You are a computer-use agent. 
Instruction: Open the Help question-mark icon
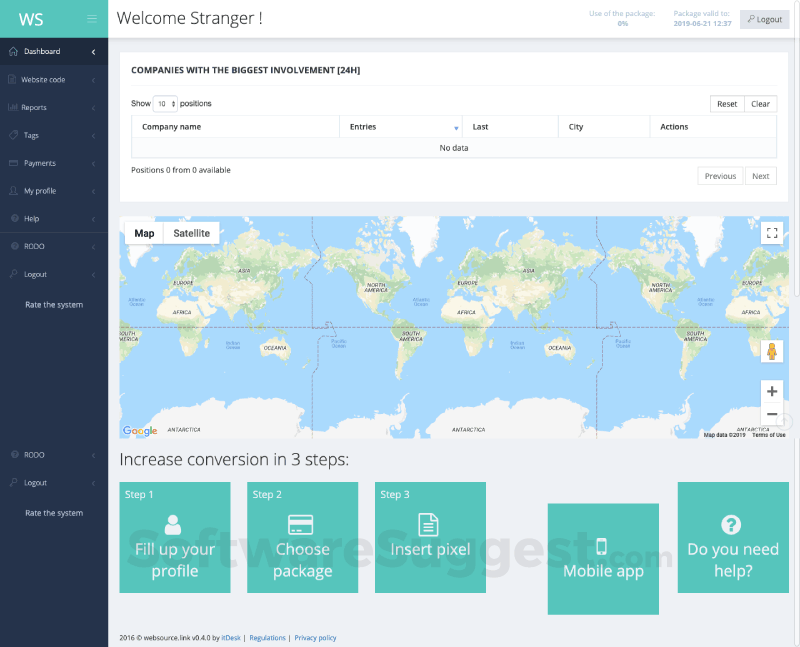pos(12,218)
